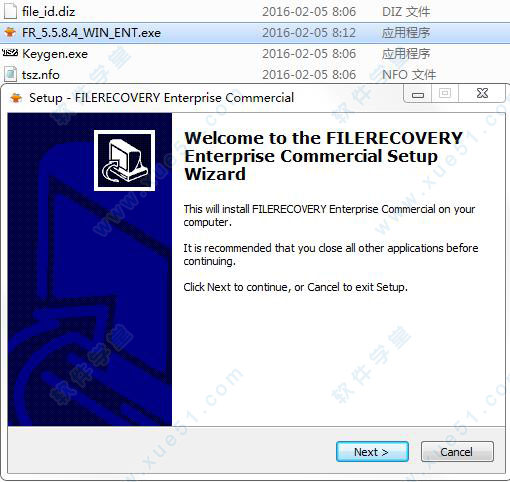Click the Welcome heading in the wizard

tap(323, 156)
